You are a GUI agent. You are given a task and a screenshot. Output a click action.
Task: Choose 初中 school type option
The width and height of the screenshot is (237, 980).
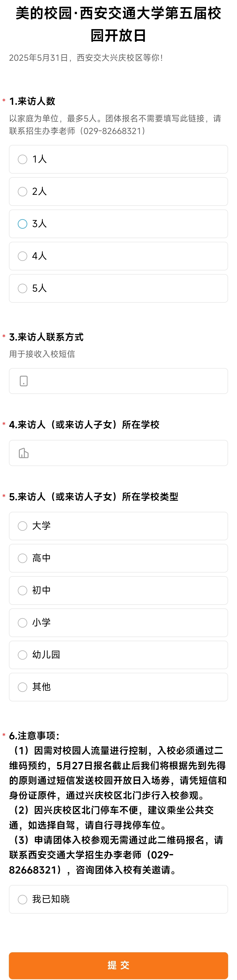[118, 590]
